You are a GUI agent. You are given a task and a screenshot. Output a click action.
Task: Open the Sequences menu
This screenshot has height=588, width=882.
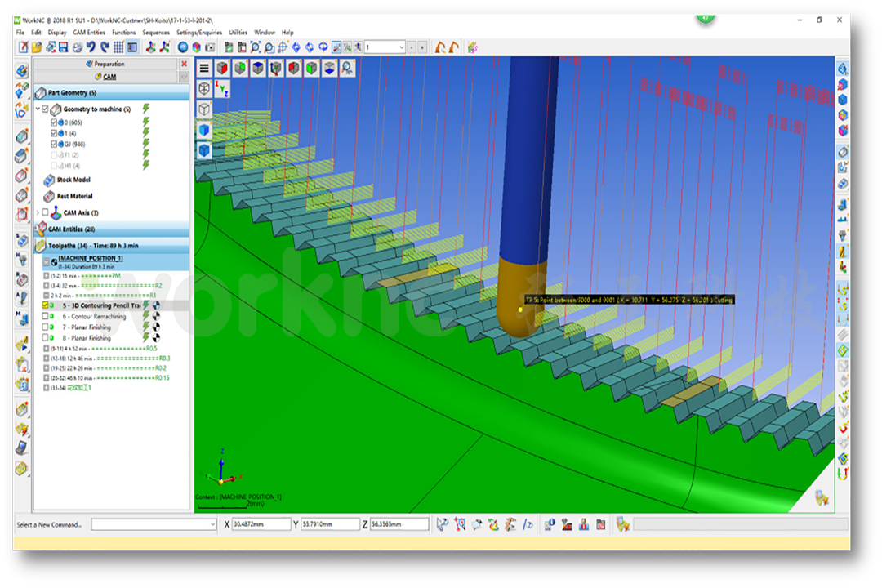tap(156, 33)
